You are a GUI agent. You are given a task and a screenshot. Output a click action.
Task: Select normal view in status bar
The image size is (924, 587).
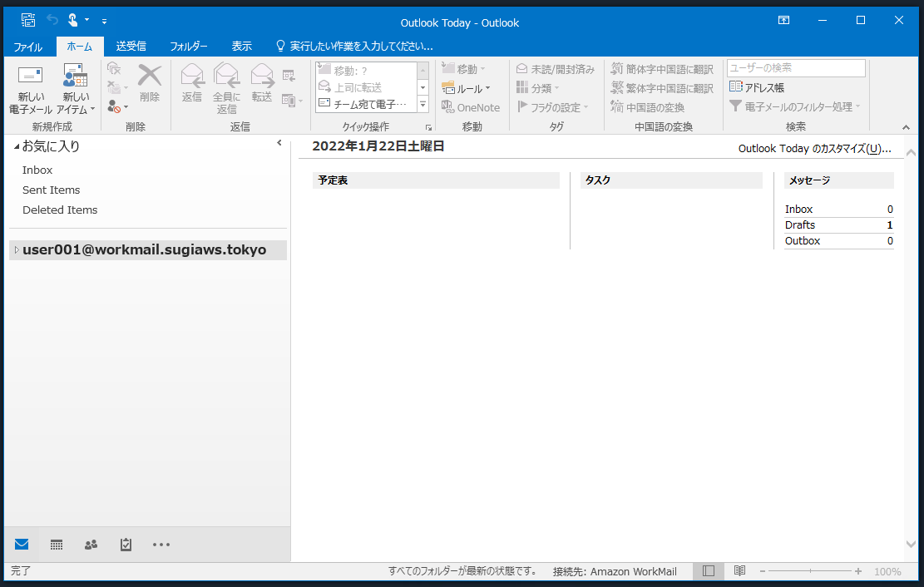coord(709,571)
